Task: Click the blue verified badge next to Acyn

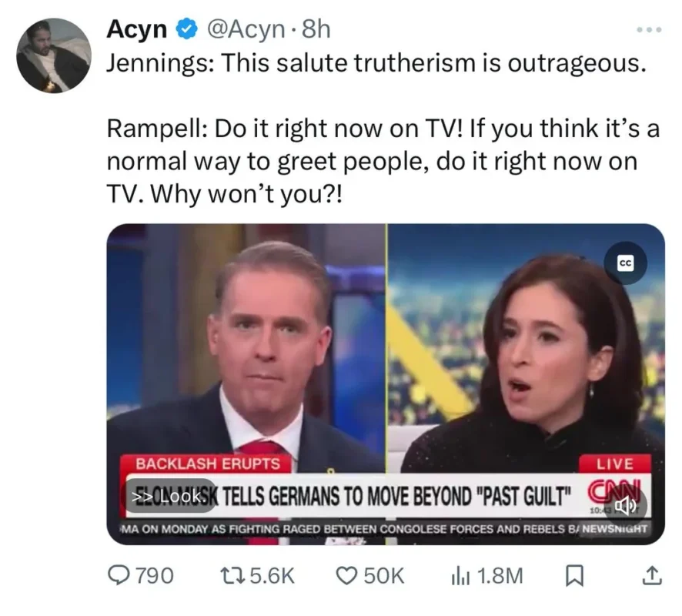Action: [183, 30]
